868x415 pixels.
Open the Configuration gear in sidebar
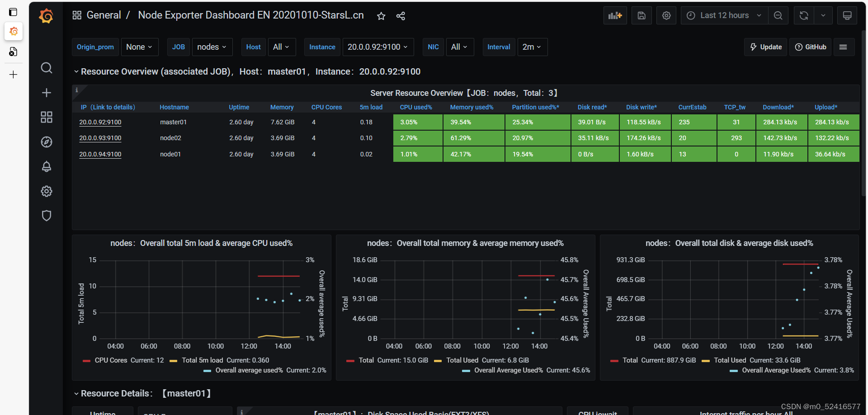(x=46, y=191)
